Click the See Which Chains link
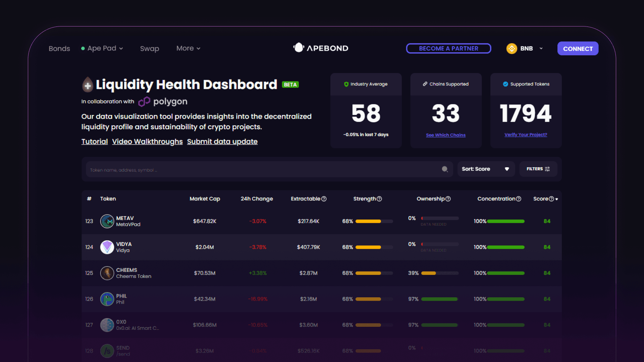The height and width of the screenshot is (362, 644). (x=446, y=135)
